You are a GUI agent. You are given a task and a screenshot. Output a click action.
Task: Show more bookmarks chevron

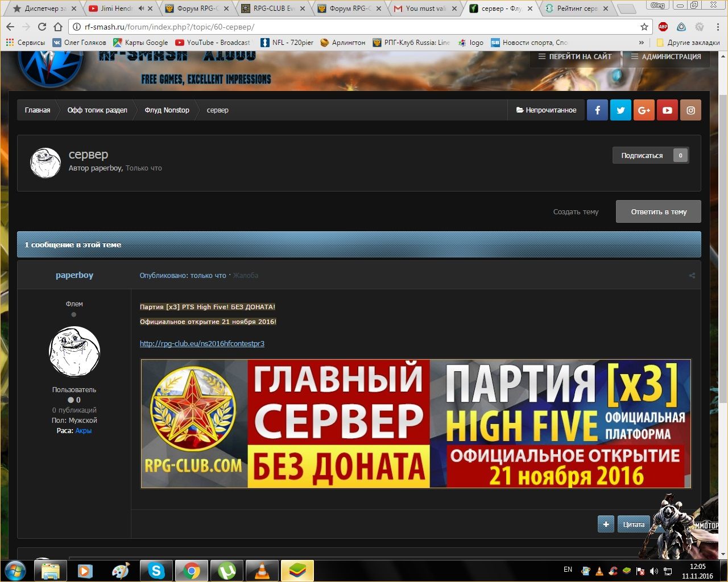click(642, 43)
